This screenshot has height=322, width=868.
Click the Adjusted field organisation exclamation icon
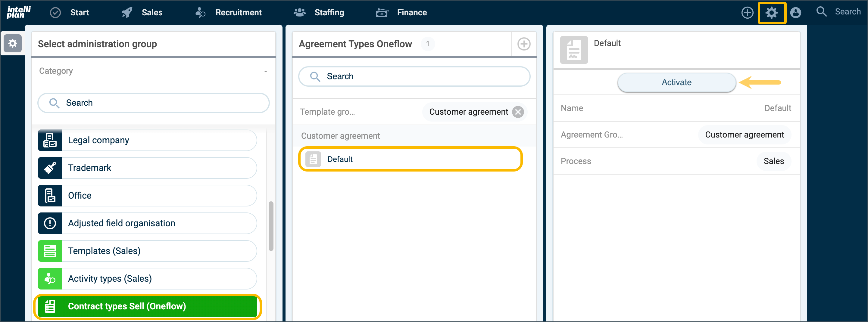point(50,223)
